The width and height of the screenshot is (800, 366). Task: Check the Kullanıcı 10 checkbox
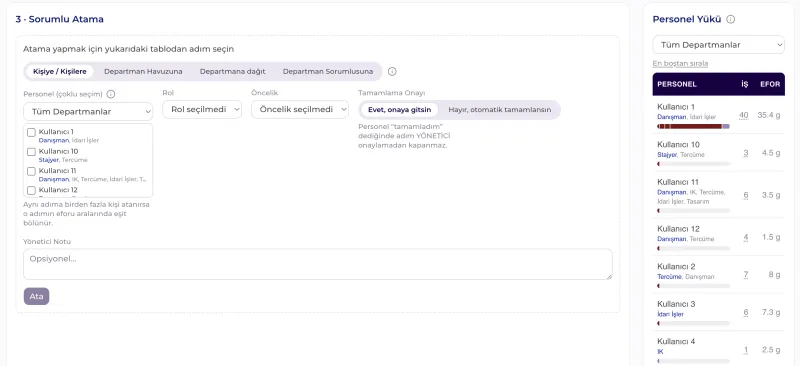coord(31,152)
